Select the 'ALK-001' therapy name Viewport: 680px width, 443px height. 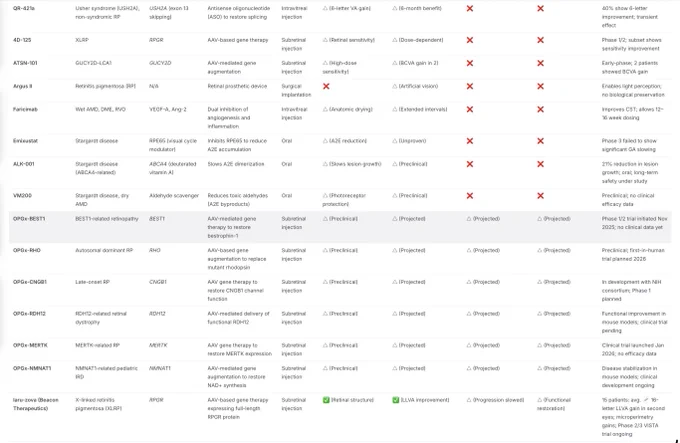(x=24, y=164)
